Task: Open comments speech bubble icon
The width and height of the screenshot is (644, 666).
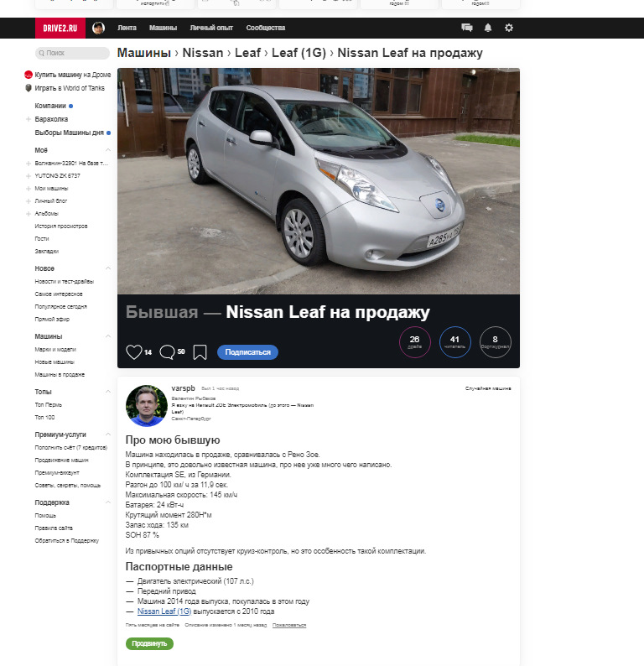Action: [167, 352]
